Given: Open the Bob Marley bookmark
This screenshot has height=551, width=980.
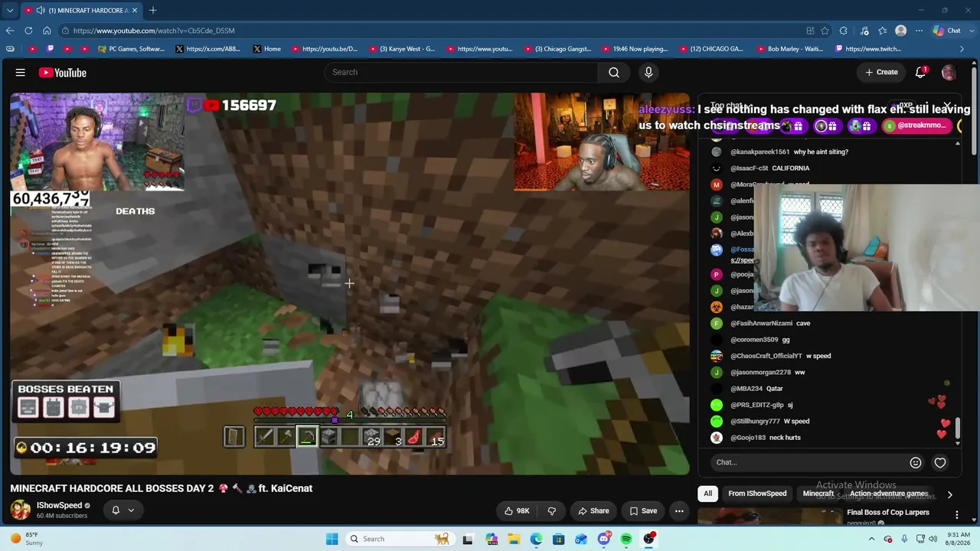Looking at the screenshot, I should (789, 49).
